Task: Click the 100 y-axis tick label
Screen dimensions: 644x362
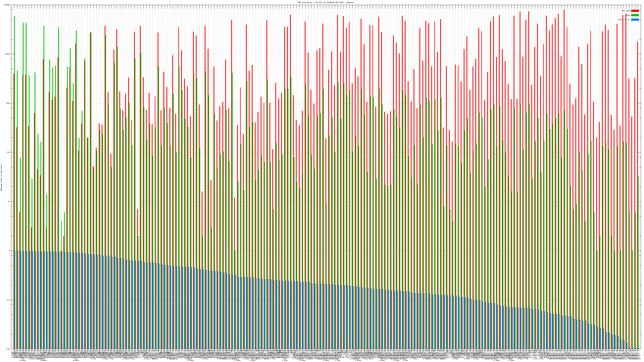Action: click(x=9, y=152)
